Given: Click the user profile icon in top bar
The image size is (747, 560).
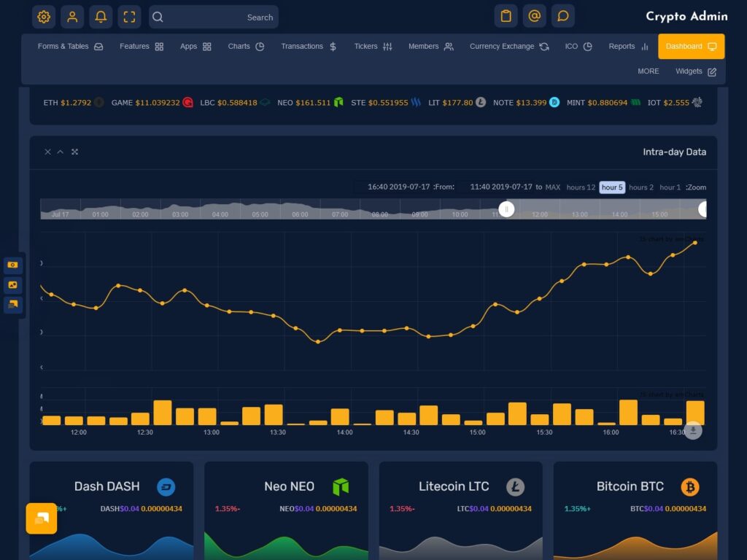Looking at the screenshot, I should [71, 16].
